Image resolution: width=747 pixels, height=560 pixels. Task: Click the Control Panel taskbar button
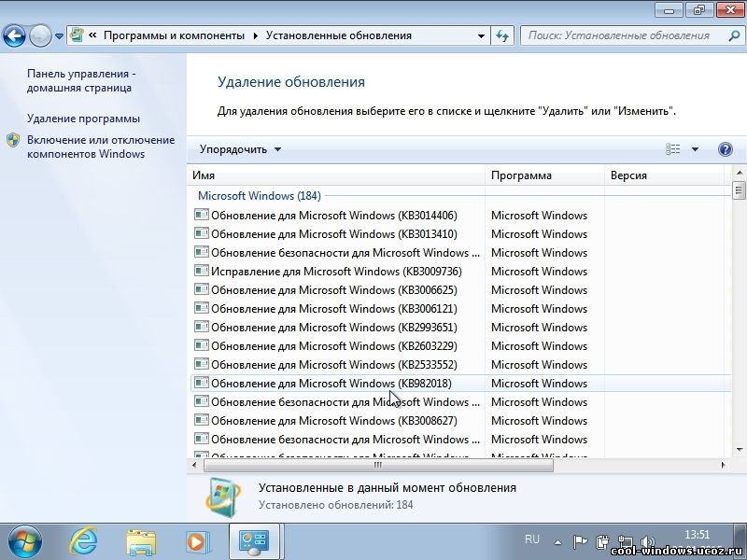[x=255, y=543]
